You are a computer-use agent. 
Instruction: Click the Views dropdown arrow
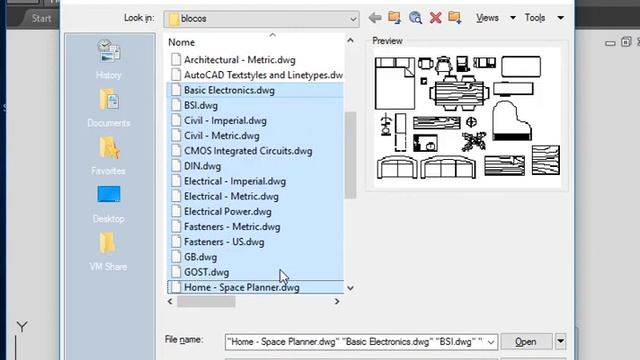click(513, 18)
